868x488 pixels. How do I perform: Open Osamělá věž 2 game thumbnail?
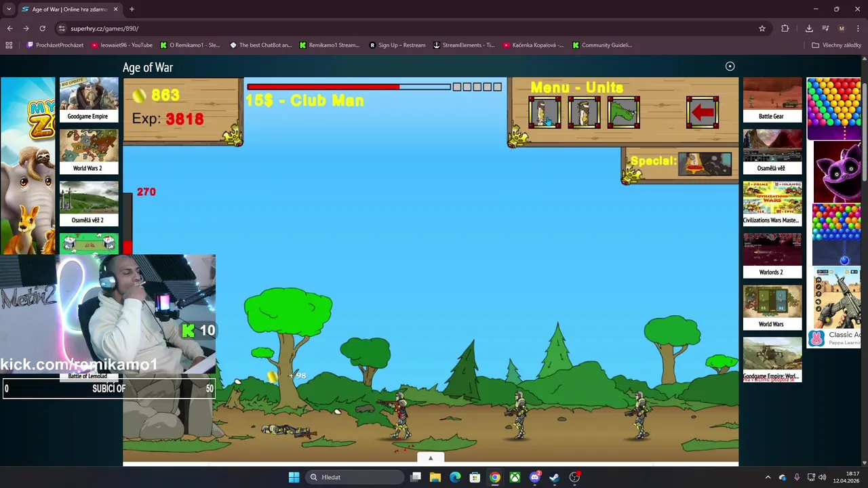pyautogui.click(x=88, y=203)
